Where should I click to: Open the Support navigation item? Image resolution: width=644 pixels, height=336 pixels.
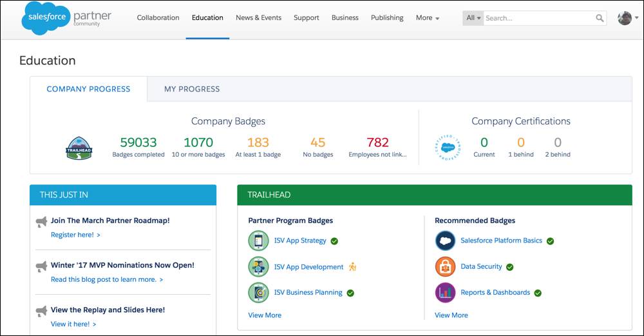[x=307, y=17]
